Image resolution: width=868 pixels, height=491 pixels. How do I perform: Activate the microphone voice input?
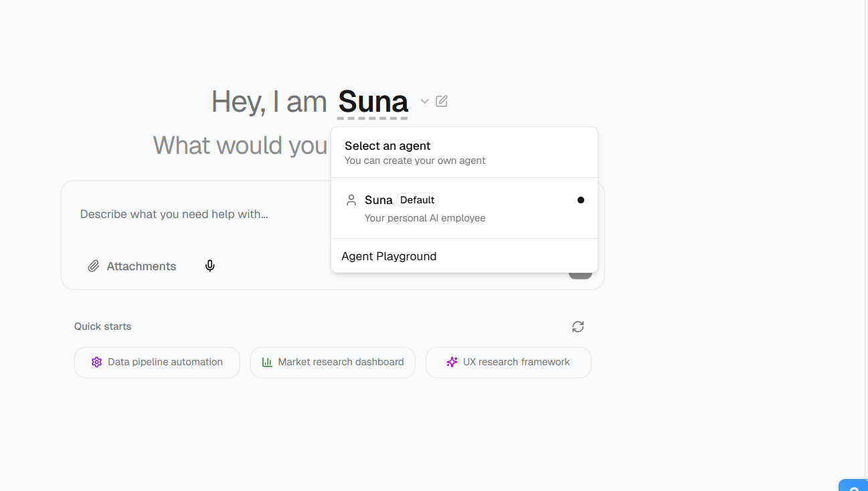tap(210, 266)
